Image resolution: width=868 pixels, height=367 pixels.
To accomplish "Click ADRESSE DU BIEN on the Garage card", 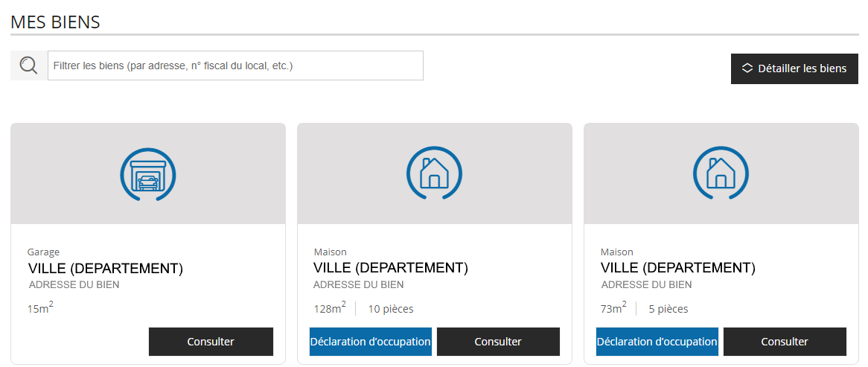I will point(74,285).
